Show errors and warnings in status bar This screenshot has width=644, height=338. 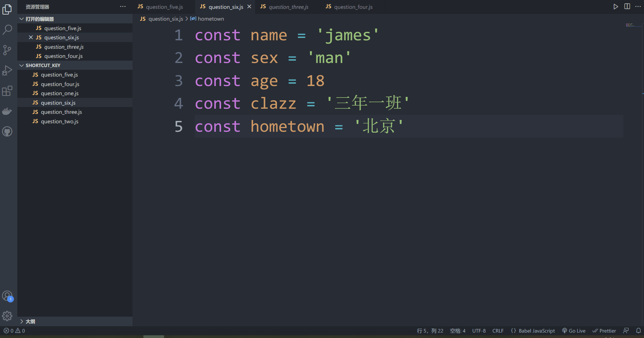(x=14, y=331)
